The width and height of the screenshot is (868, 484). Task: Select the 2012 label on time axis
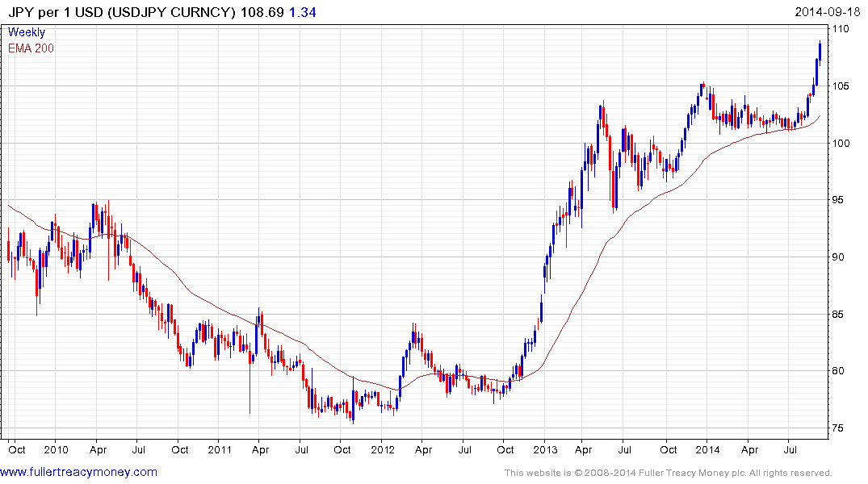[x=383, y=449]
